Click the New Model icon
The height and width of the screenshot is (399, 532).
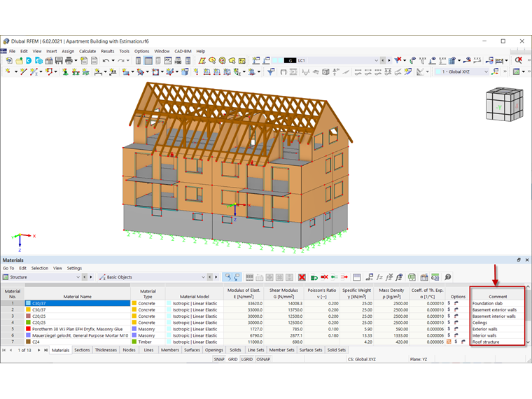click(9, 61)
